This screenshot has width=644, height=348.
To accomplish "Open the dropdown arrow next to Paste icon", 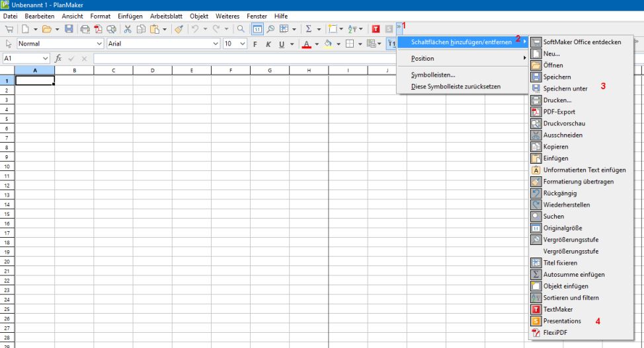I will (x=164, y=30).
